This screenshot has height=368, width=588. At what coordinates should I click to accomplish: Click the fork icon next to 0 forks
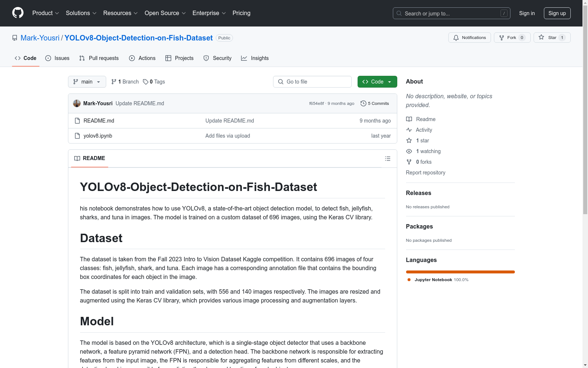[409, 162]
